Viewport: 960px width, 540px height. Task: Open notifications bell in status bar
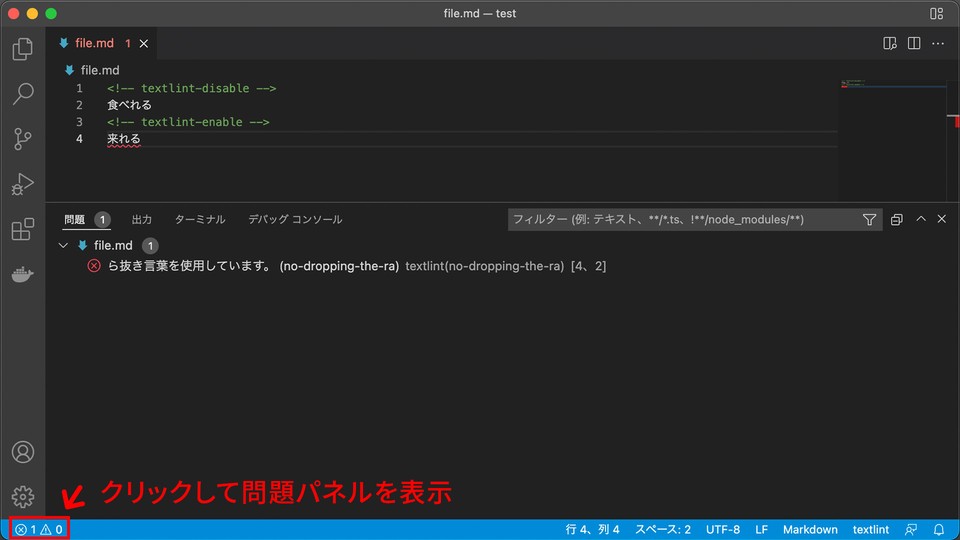click(939, 529)
